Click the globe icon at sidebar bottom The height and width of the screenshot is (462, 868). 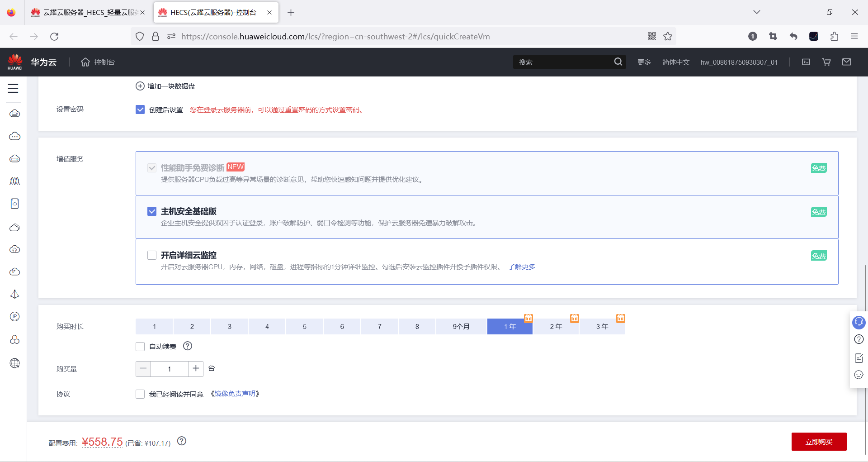[x=14, y=363]
